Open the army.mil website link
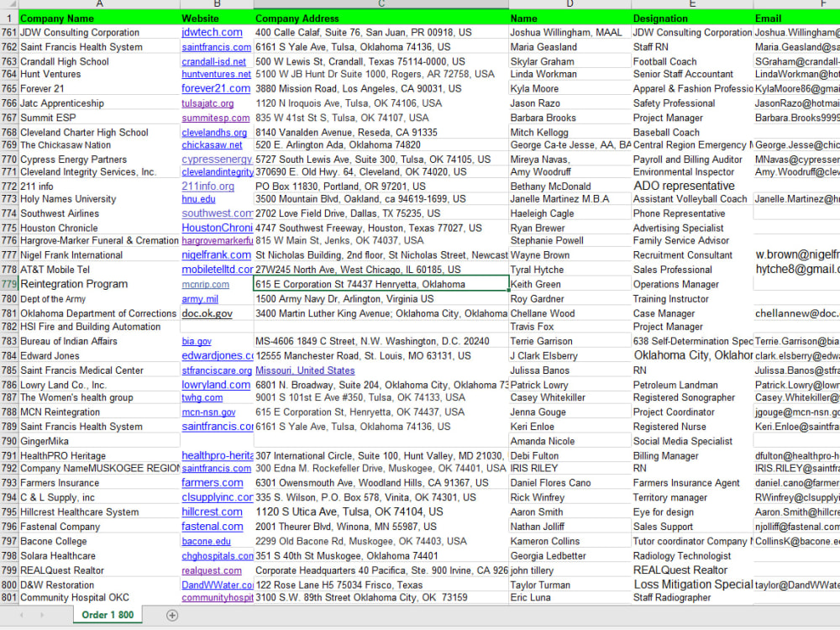 pos(200,300)
